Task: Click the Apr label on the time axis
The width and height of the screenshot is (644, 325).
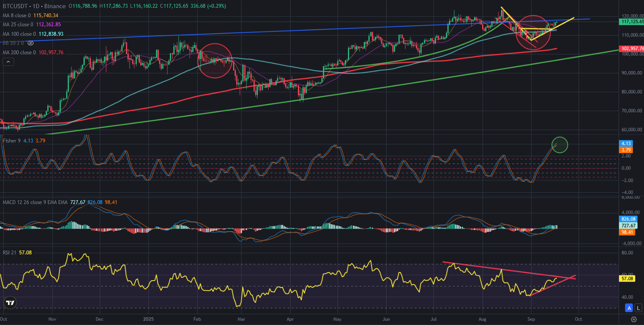Action: [290, 319]
